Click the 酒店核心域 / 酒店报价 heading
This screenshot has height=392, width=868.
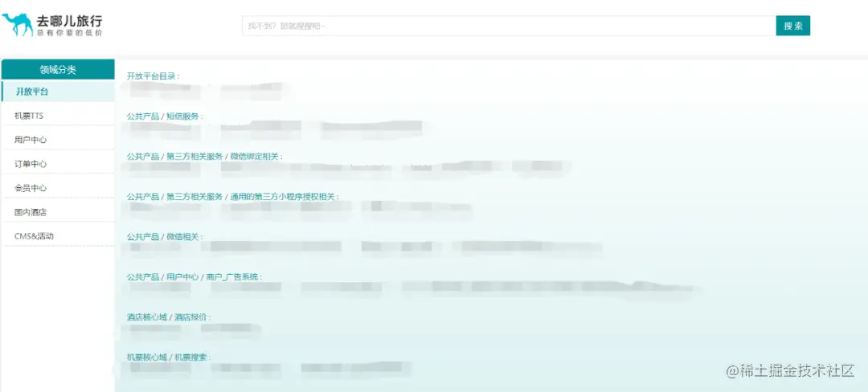pos(169,317)
